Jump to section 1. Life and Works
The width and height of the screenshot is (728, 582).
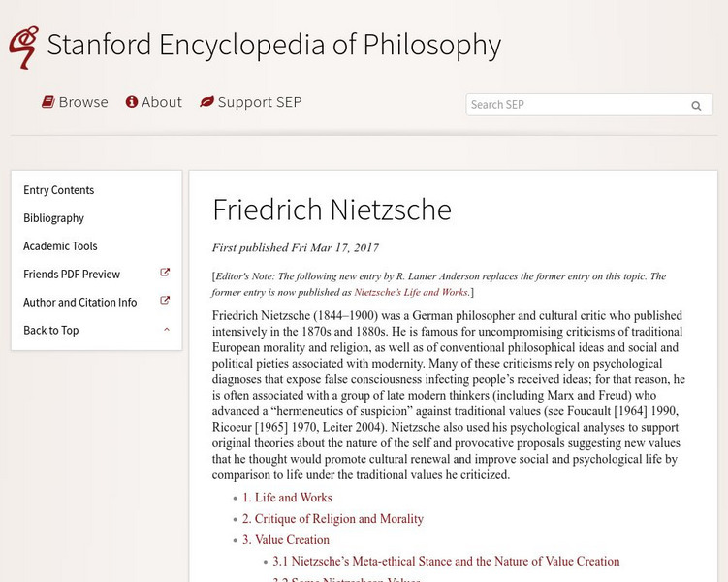pyautogui.click(x=287, y=498)
